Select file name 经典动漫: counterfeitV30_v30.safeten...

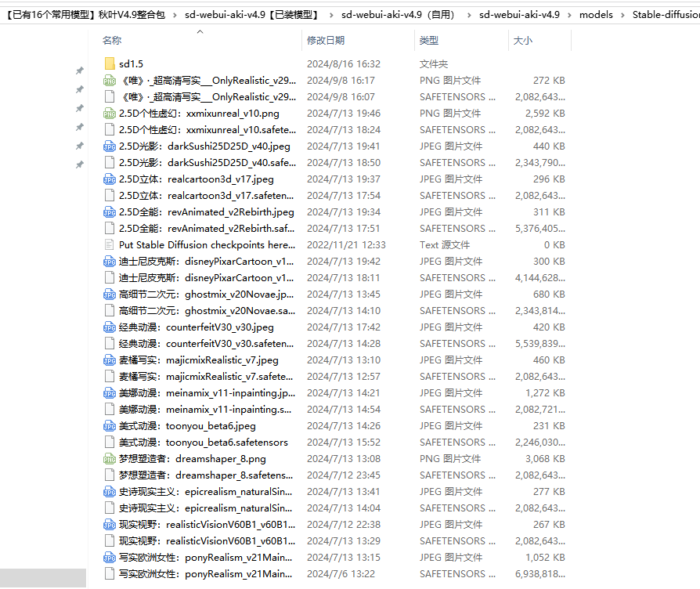206,344
